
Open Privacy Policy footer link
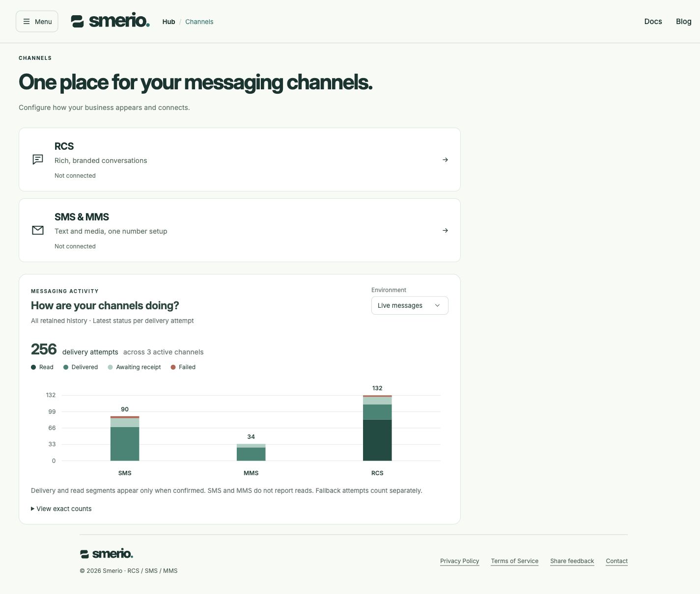pos(459,561)
